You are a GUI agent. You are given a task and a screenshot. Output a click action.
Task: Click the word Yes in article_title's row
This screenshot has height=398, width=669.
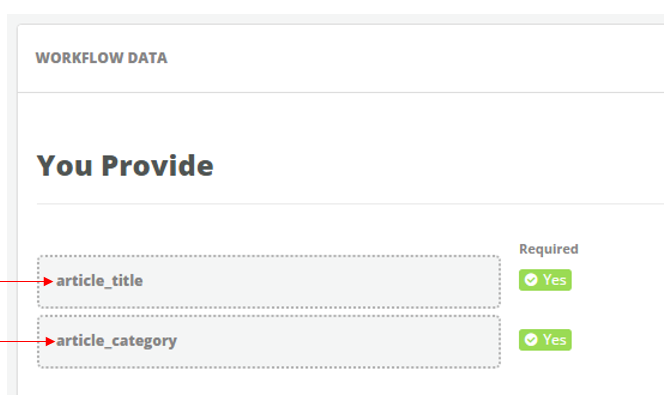[554, 280]
